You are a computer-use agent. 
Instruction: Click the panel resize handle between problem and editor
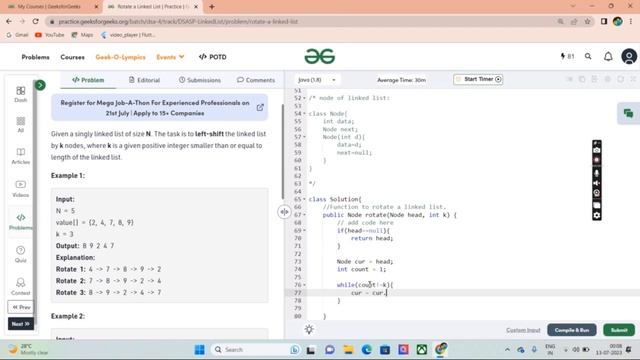[284, 212]
